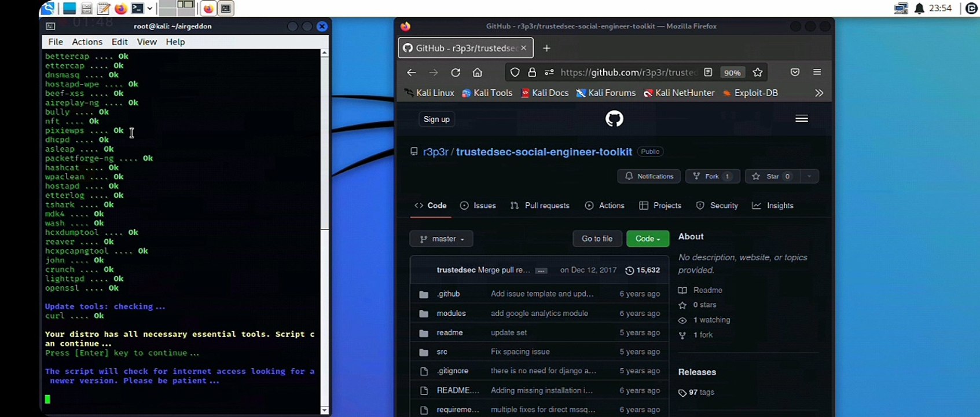Click the terminal window menu icon
Screen dimensions: 980x417
[x=51, y=26]
